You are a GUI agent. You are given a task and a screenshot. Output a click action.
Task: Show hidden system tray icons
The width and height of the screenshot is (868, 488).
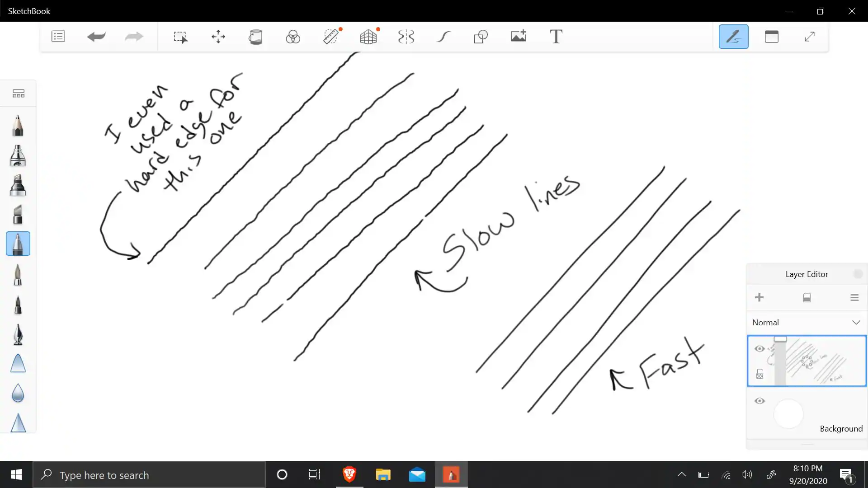tap(681, 474)
